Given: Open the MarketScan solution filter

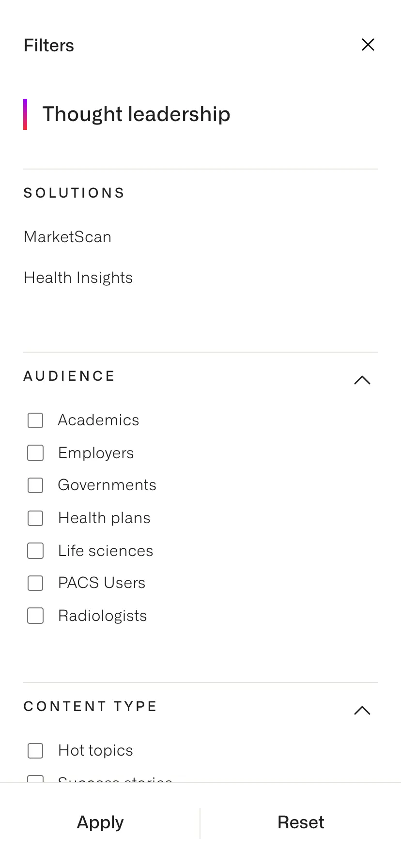Looking at the screenshot, I should pyautogui.click(x=67, y=237).
